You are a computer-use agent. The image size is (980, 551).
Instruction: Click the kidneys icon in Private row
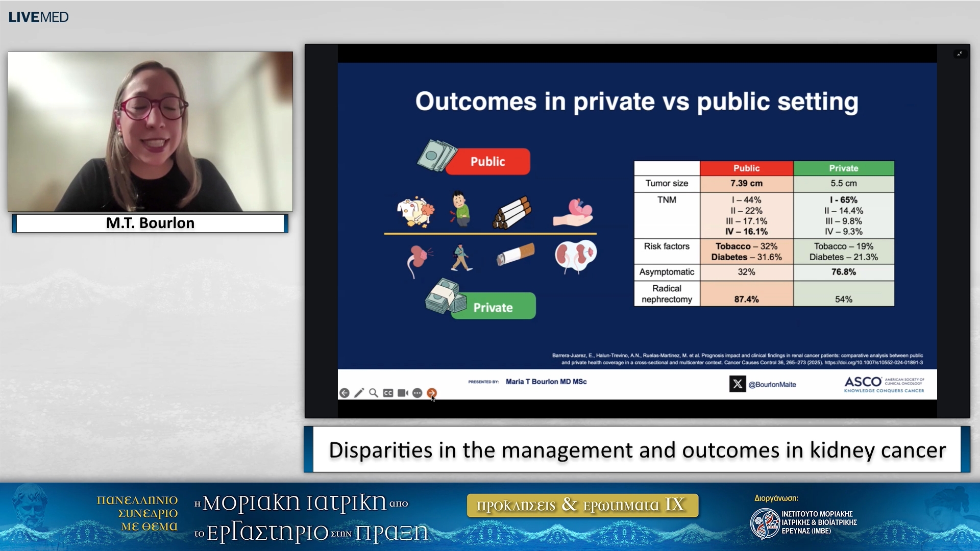click(x=575, y=257)
